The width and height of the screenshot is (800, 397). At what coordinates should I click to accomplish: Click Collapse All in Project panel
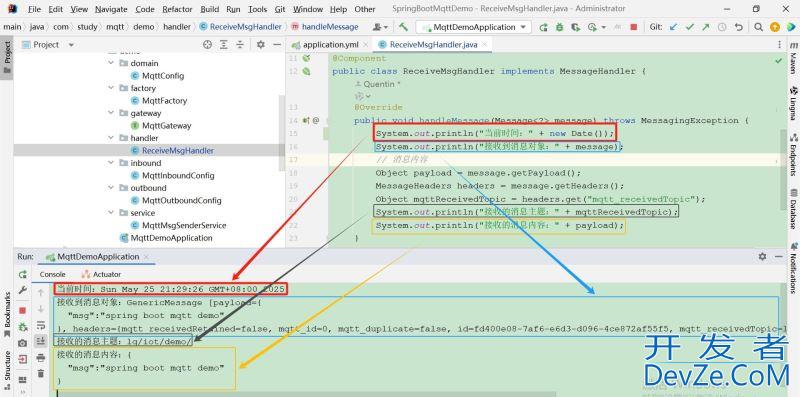point(240,45)
